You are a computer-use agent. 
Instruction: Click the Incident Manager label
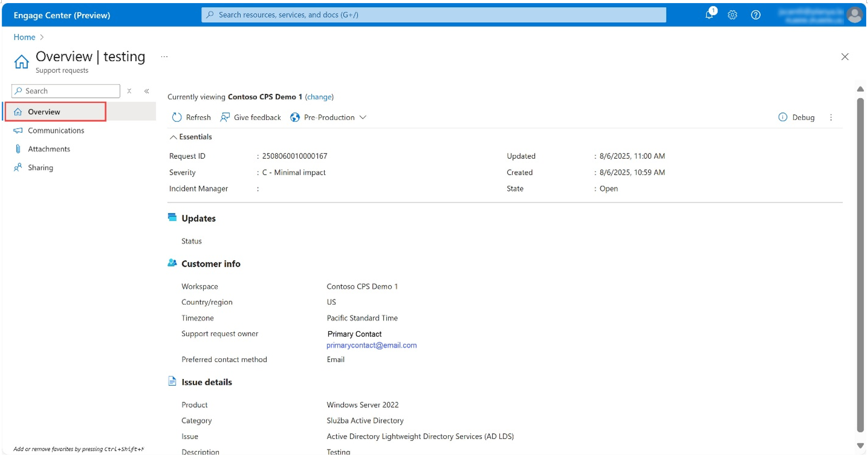pos(199,189)
